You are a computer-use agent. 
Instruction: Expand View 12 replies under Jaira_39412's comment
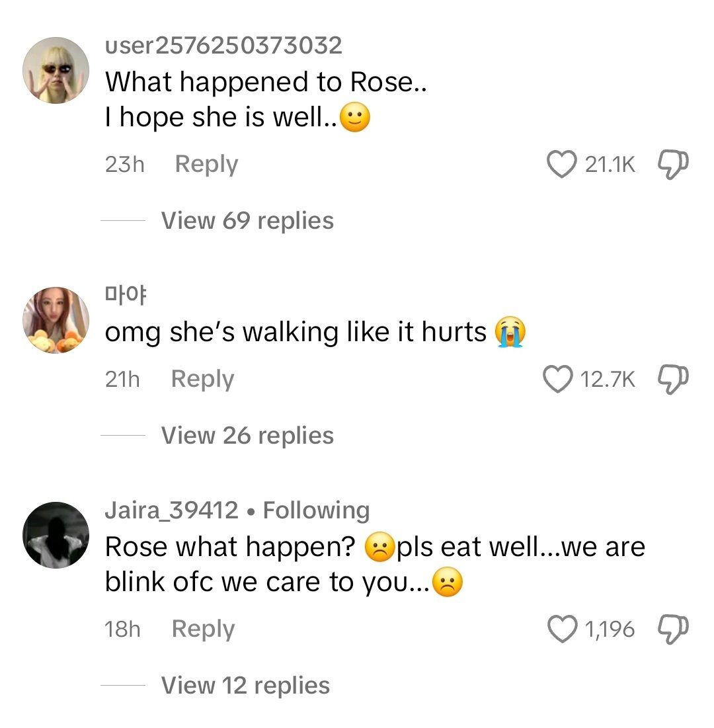coord(245,686)
